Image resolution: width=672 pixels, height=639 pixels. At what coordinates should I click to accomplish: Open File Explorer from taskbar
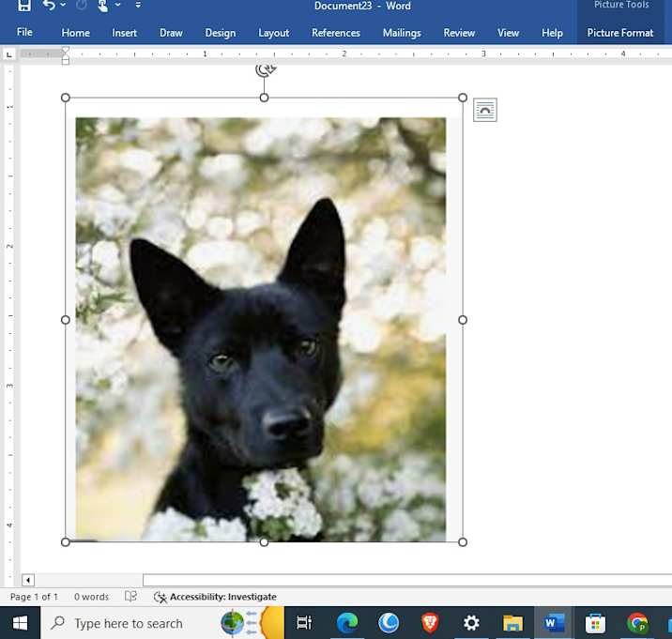tap(512, 623)
